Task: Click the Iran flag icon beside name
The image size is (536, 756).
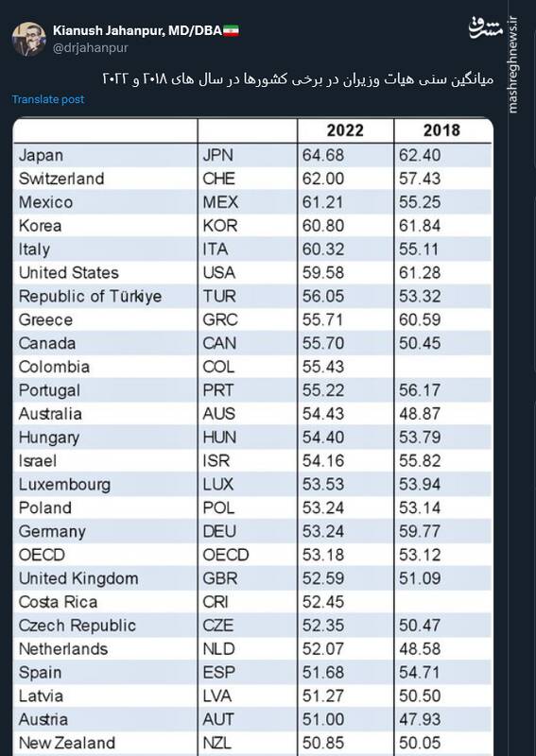Action: point(232,31)
